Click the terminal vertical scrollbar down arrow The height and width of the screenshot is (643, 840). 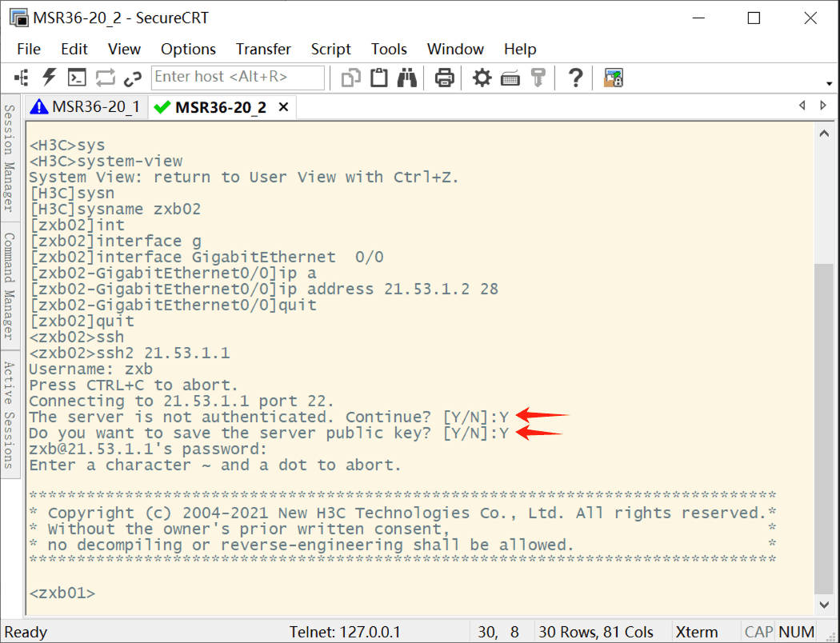(x=823, y=605)
